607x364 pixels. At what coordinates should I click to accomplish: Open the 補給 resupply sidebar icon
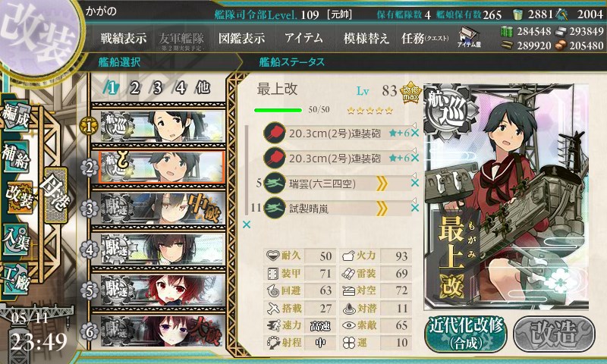16,157
